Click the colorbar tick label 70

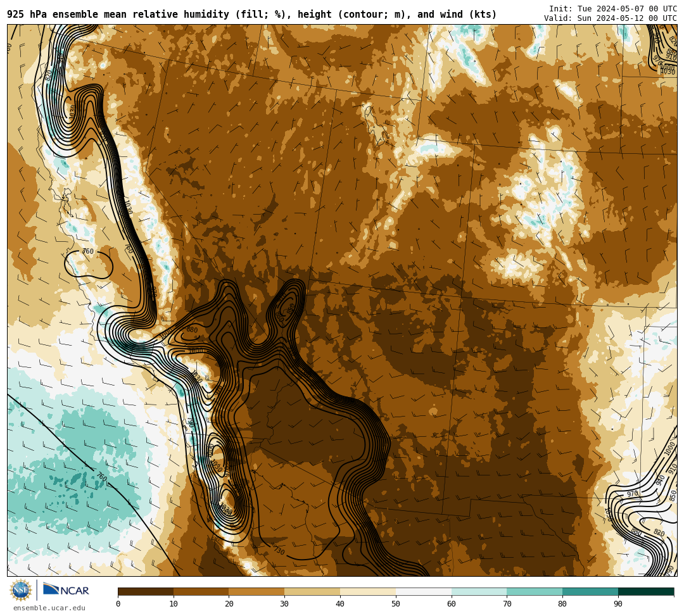(507, 604)
